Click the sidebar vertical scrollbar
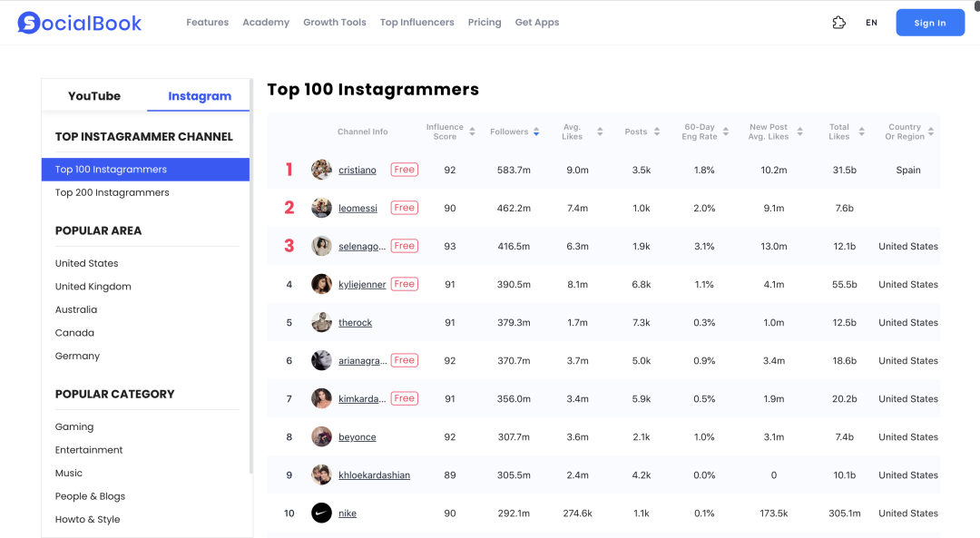 251,275
